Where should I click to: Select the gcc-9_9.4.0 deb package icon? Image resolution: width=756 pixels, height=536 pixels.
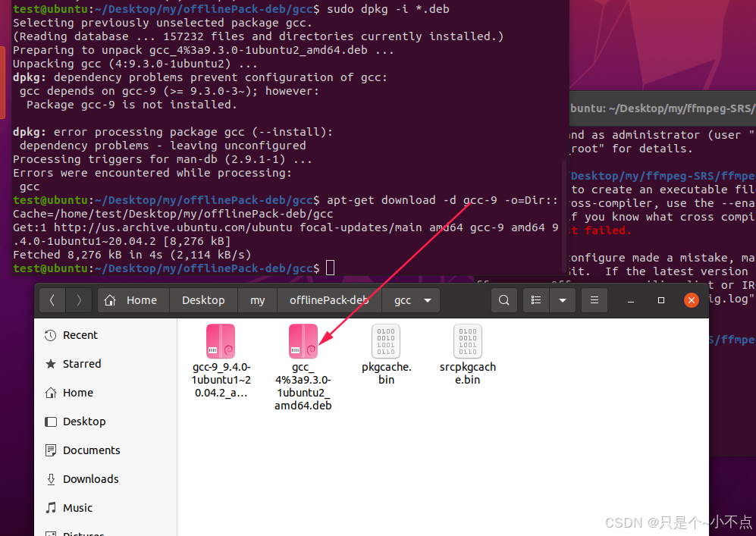coord(221,341)
